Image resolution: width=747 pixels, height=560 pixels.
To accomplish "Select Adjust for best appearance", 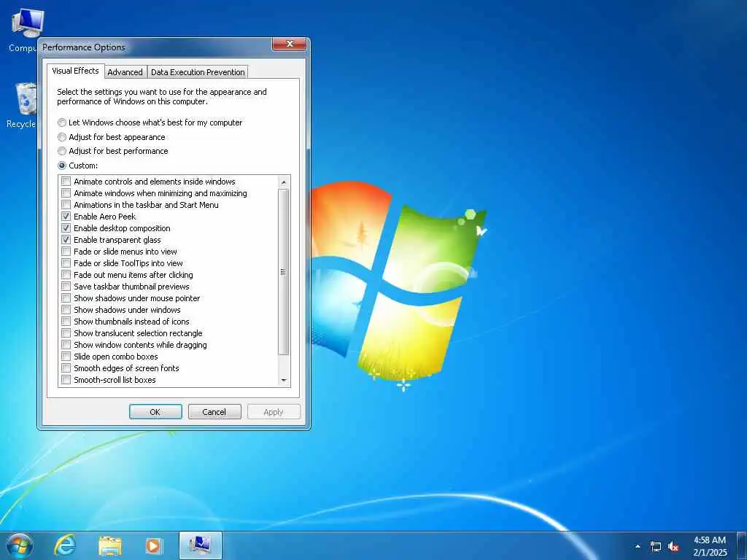I will 112,137.
